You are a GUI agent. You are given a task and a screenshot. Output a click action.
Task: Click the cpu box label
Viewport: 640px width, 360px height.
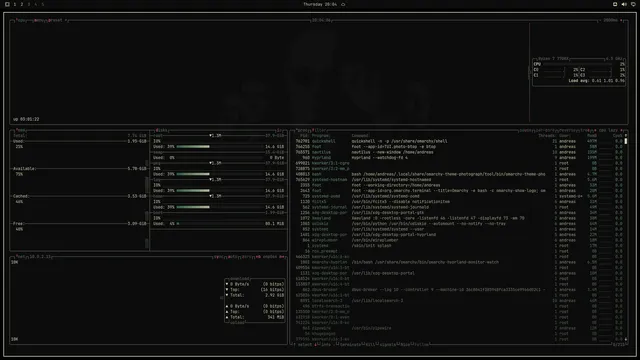21,20
